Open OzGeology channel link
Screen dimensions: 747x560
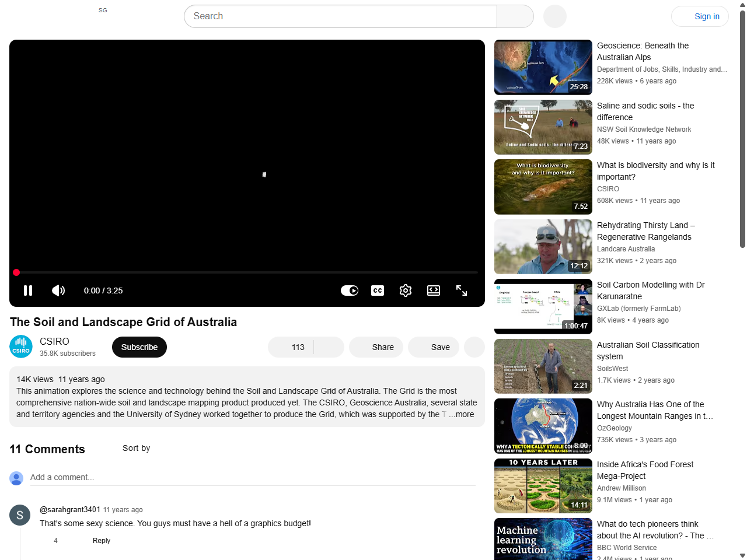pos(615,428)
